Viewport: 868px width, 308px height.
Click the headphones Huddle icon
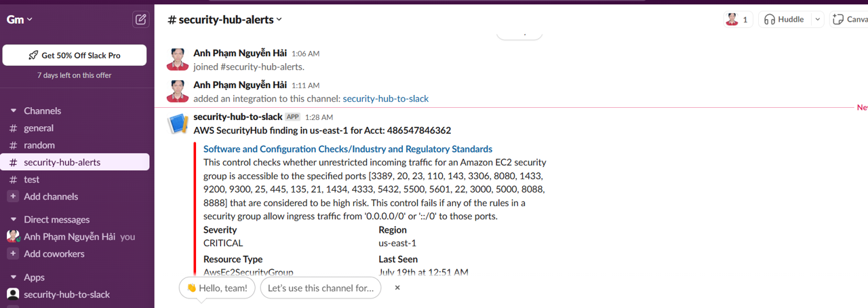click(x=769, y=20)
